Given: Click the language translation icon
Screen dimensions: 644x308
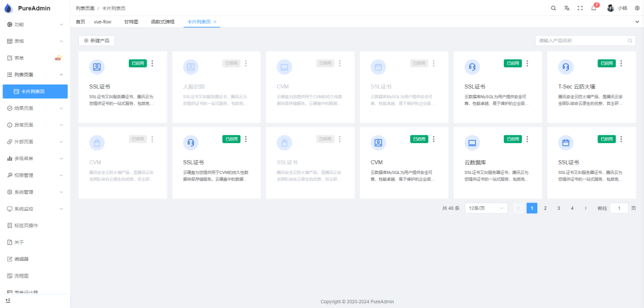Looking at the screenshot, I should coord(567,8).
